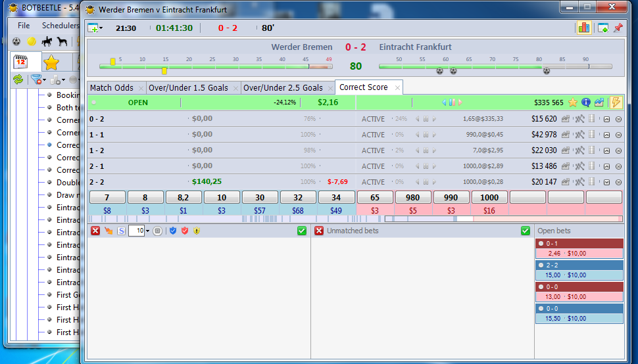The image size is (638, 364).
Task: Click the red shield icon
Action: (x=185, y=231)
